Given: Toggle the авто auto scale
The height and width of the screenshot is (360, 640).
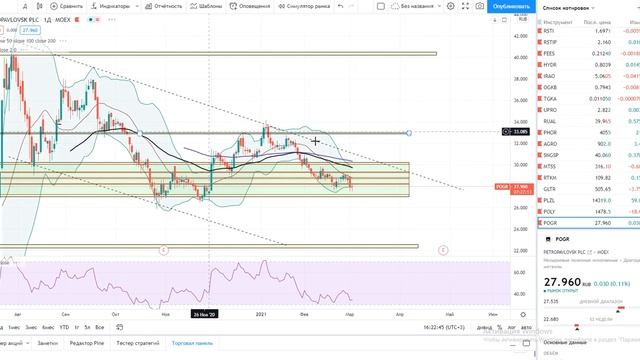Looking at the screenshot, I should tap(527, 327).
